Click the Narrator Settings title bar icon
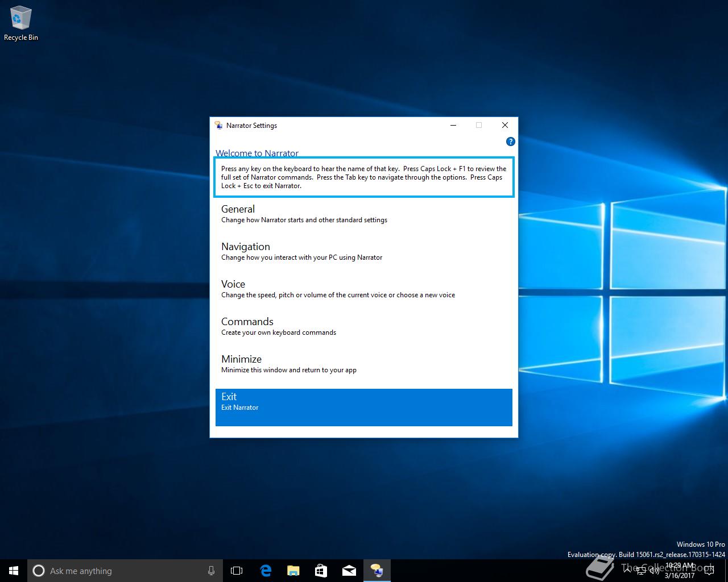This screenshot has height=582, width=728. tap(218, 126)
